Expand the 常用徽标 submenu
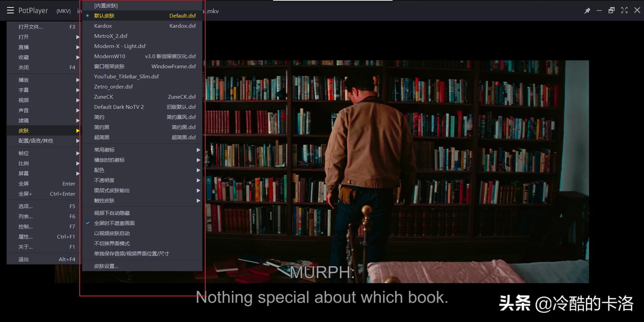This screenshot has height=322, width=644. click(142, 150)
